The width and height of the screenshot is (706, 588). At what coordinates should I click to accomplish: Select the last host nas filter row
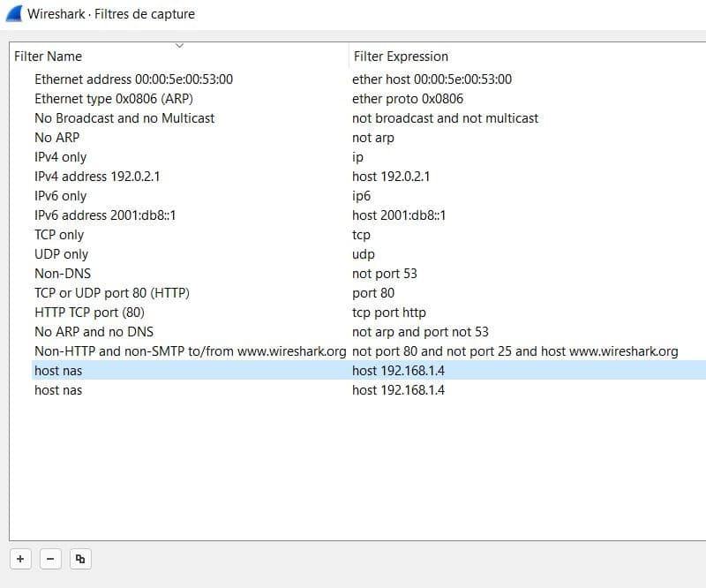pyautogui.click(x=58, y=390)
